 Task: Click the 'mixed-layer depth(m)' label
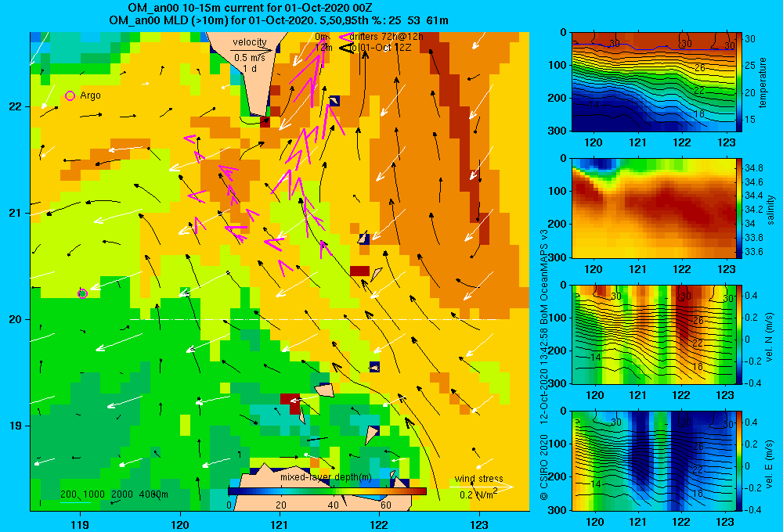(326, 477)
